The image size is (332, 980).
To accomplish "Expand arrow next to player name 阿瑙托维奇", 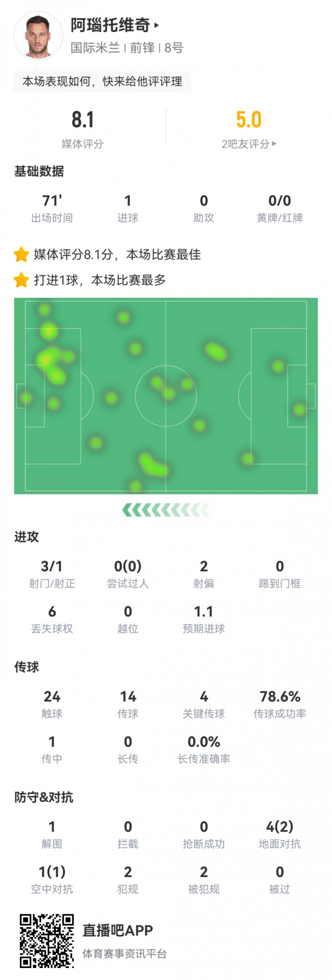I will click(x=157, y=26).
